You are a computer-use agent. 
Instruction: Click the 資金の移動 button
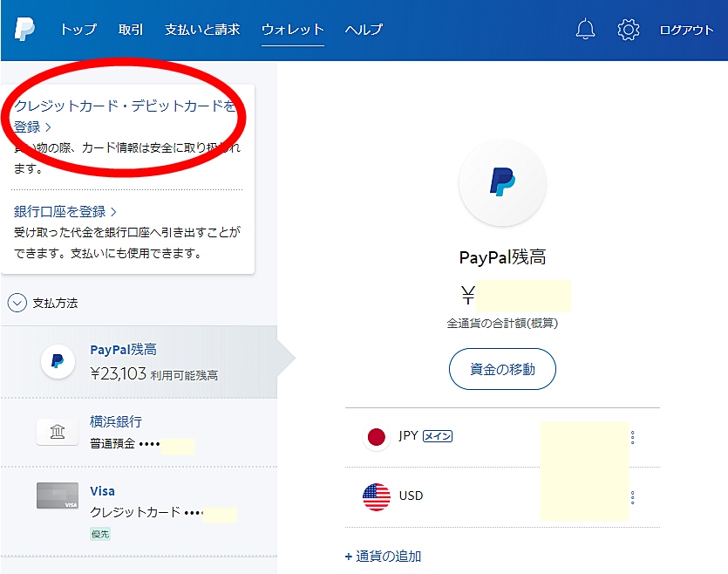(x=502, y=369)
